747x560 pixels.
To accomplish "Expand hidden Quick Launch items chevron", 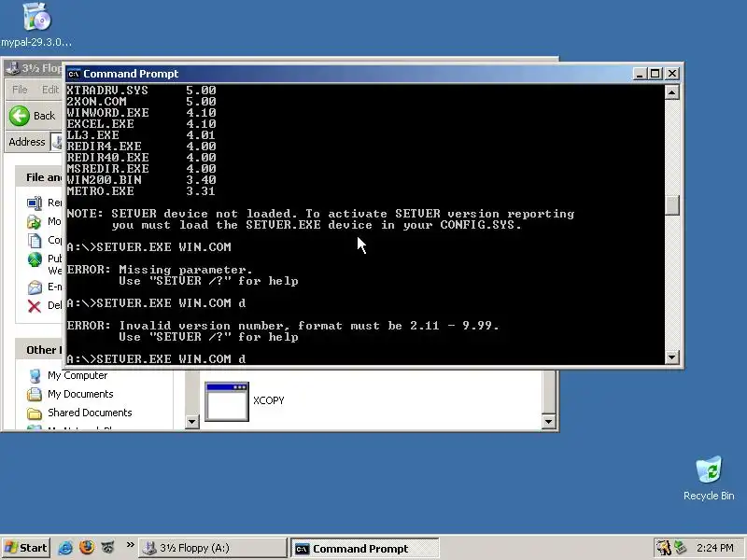I will click(x=130, y=545).
